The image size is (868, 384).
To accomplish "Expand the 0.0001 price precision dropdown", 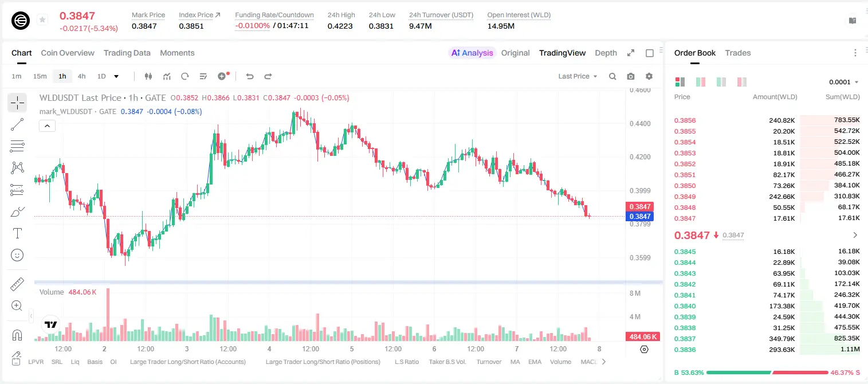I will (843, 82).
